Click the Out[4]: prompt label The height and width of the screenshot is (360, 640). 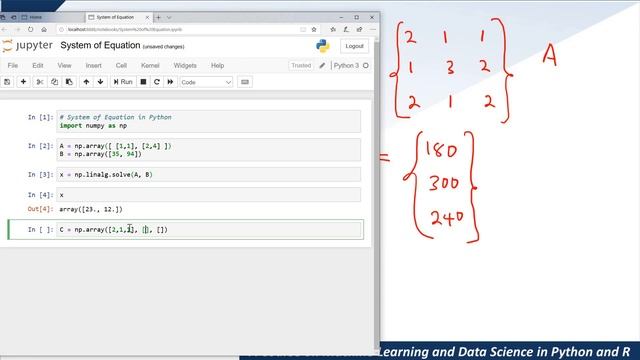point(40,209)
